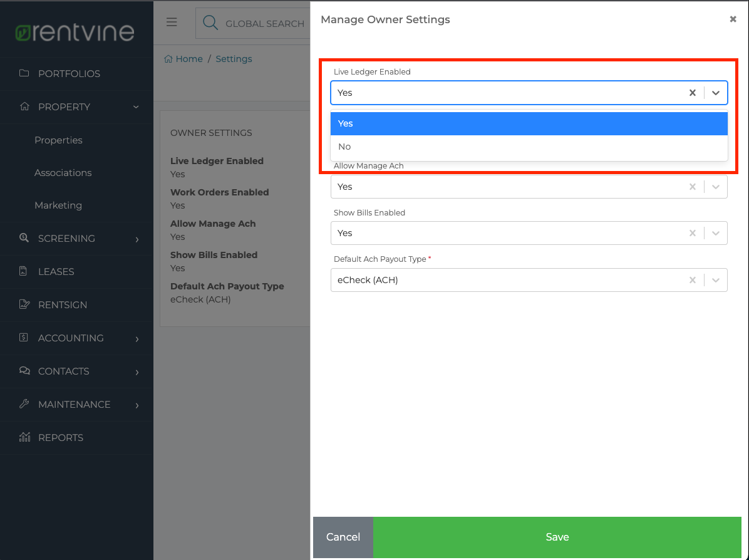
Task: Open Leases in the sidebar
Action: 56,271
